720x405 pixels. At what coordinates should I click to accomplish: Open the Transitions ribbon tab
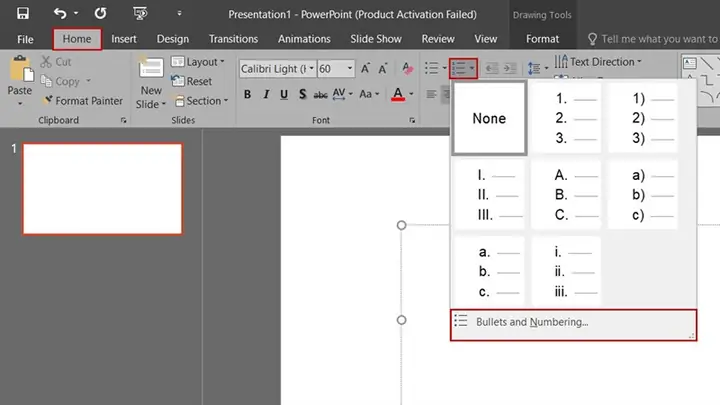(233, 39)
